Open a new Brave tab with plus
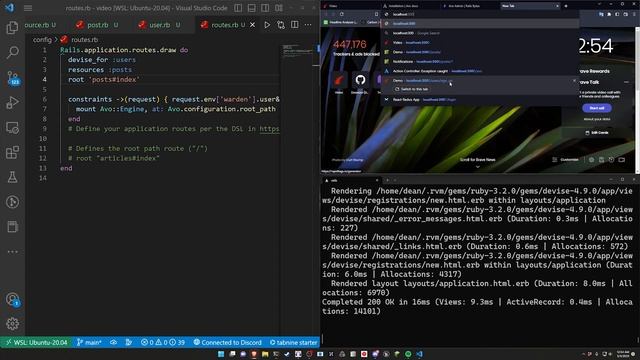The height and width of the screenshot is (360, 640). 566,6
